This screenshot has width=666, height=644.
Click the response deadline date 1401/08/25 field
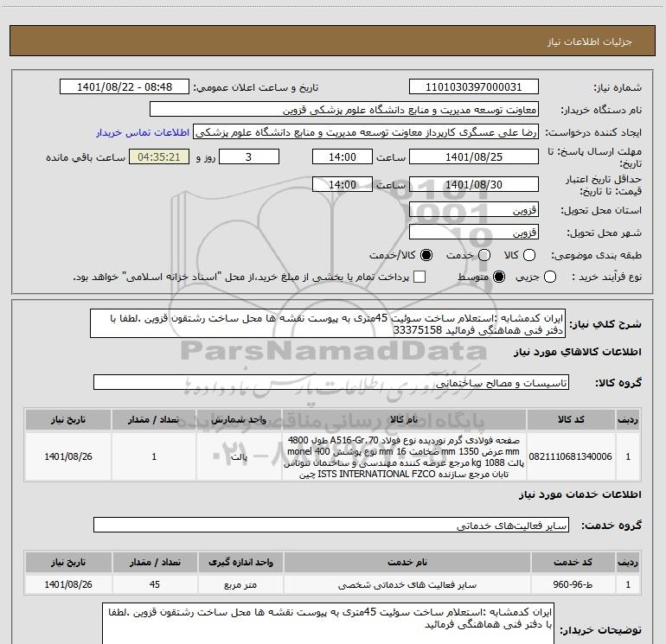(474, 156)
